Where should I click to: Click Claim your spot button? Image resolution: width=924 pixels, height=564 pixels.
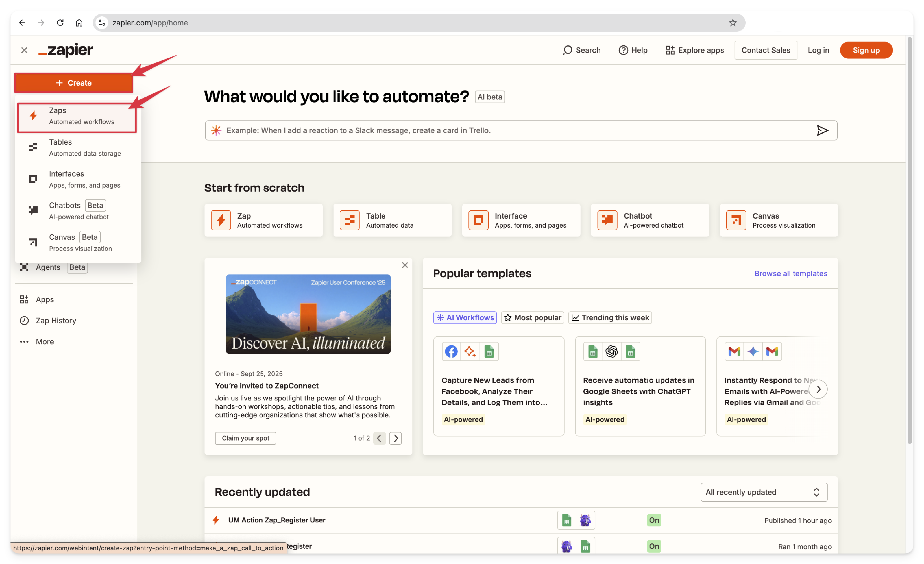245,438
